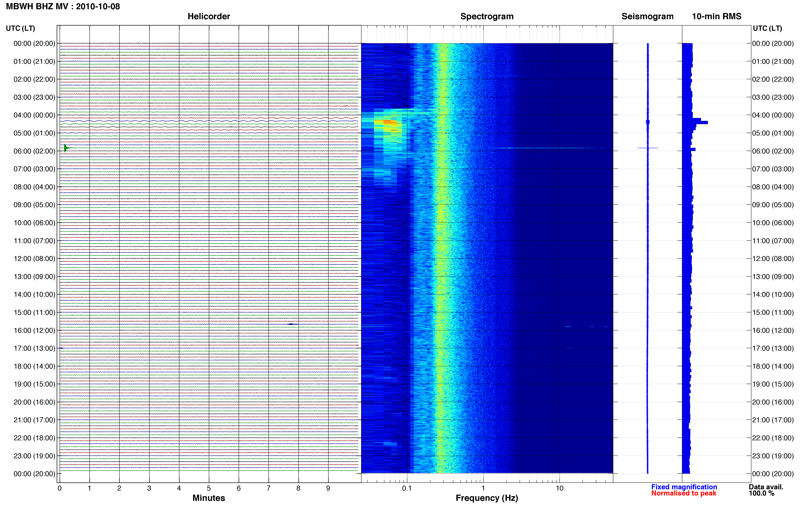Click helicorder-side label 20:00 (16:00)
Screen dimensions: 812x508
(x=34, y=402)
